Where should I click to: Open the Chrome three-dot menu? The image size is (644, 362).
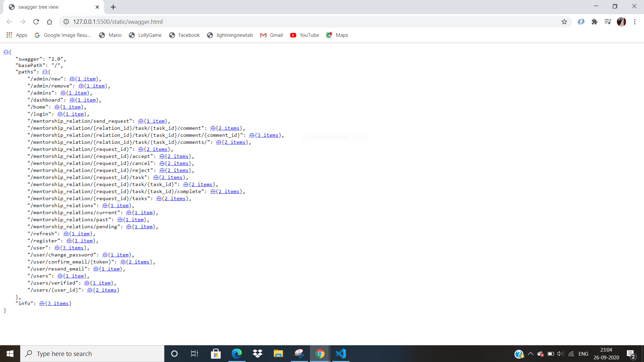tap(635, 22)
